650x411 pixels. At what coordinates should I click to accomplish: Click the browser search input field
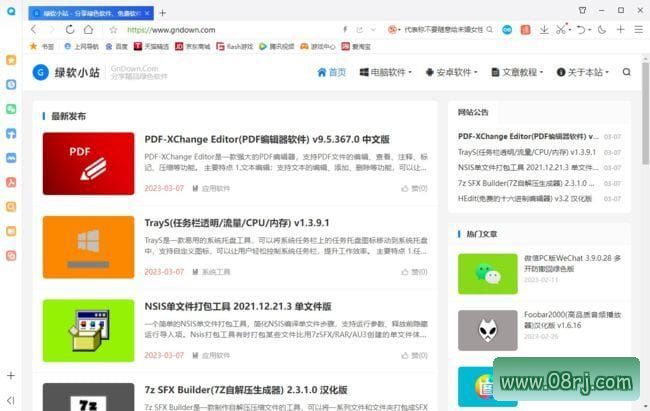click(x=444, y=29)
